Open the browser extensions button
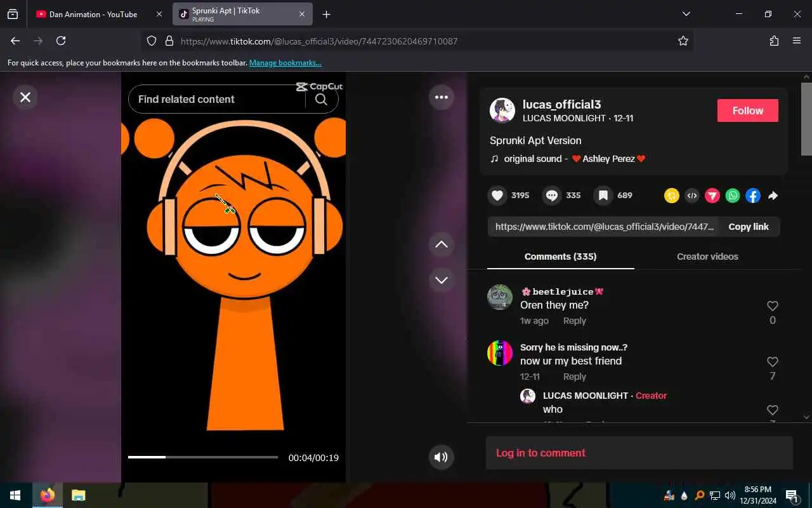812x508 pixels. click(x=774, y=41)
